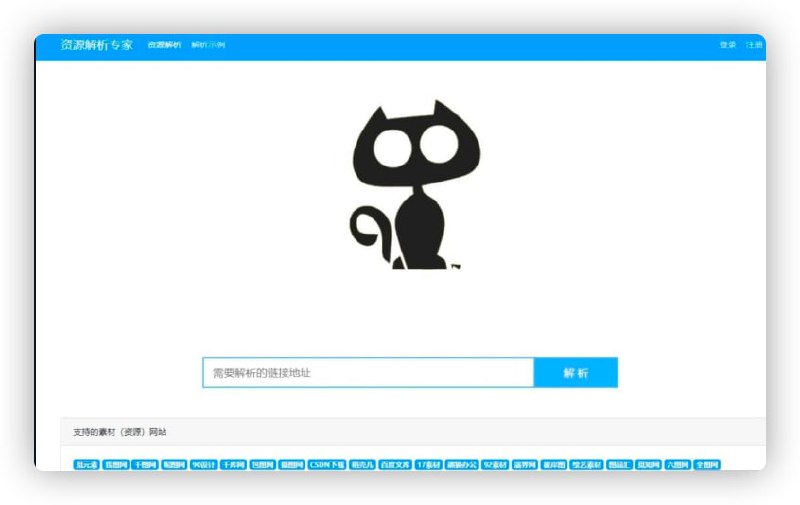
Task: Go to the 登录 login link
Action: point(728,45)
